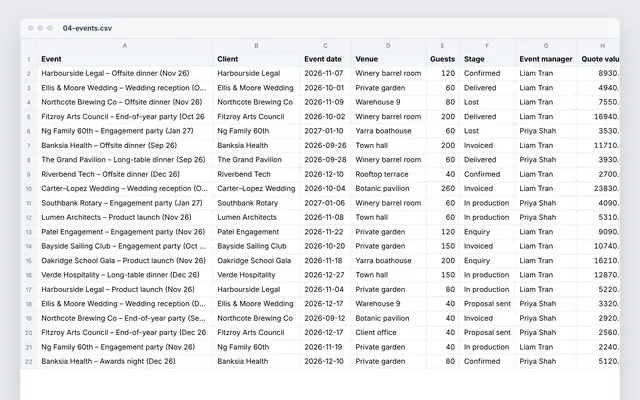Click date cell '2026-09-12'
The height and width of the screenshot is (400, 640).
[325, 318]
